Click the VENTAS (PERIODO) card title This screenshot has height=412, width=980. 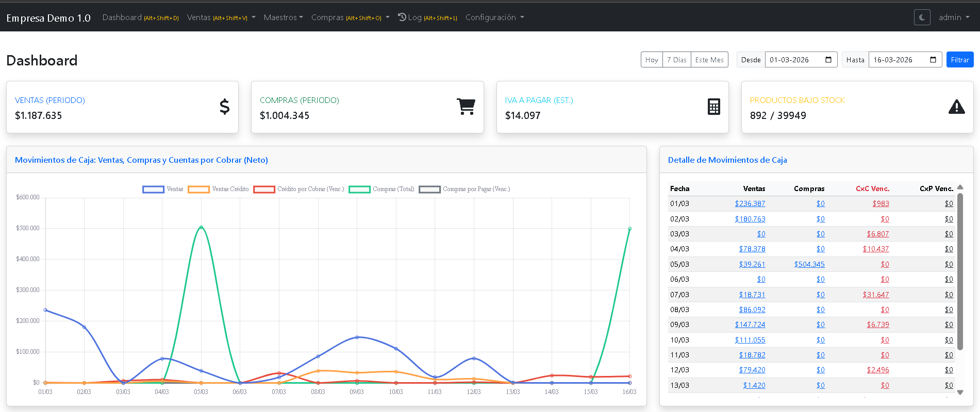pos(50,100)
